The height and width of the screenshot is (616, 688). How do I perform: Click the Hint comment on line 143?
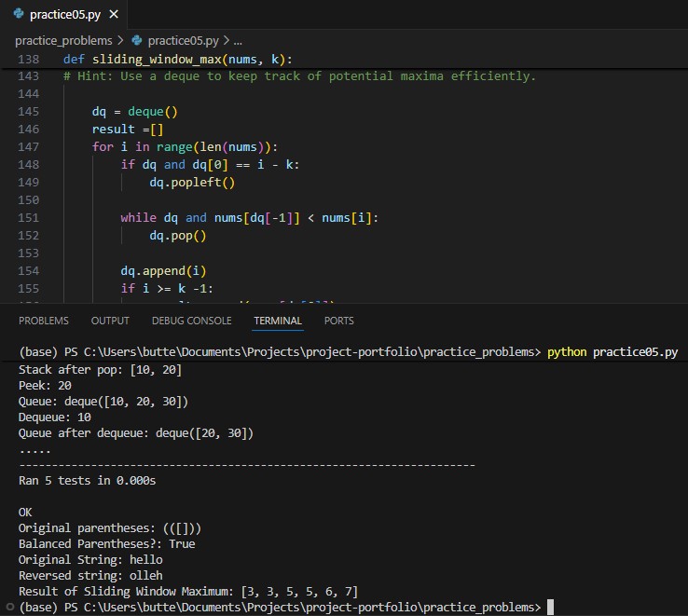coord(299,76)
